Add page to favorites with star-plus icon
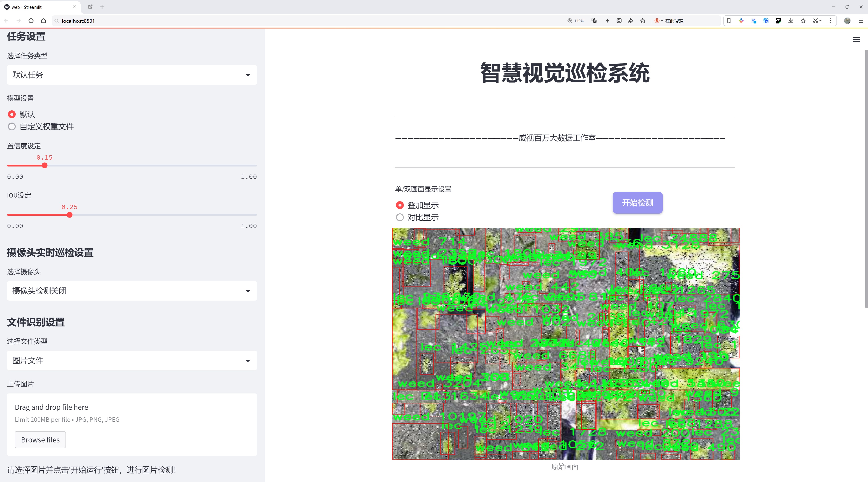Image resolution: width=868 pixels, height=482 pixels. (x=643, y=21)
